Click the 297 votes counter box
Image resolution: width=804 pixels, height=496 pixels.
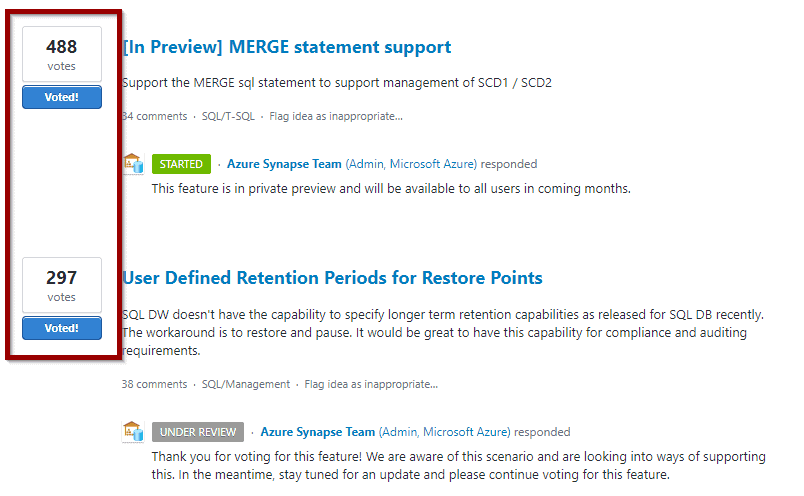[x=62, y=285]
